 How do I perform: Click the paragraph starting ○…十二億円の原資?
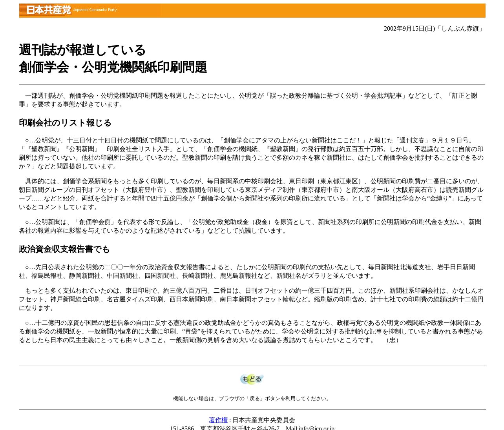[251, 332]
